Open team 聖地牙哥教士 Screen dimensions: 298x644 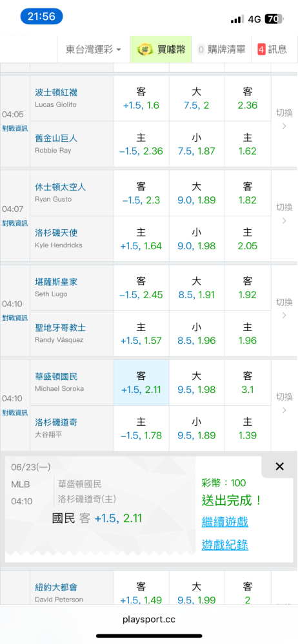61,328
